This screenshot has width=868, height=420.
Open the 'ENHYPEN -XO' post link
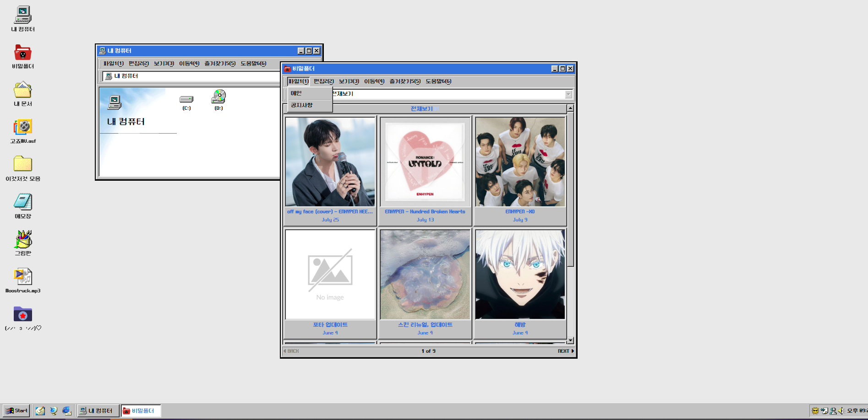520,211
